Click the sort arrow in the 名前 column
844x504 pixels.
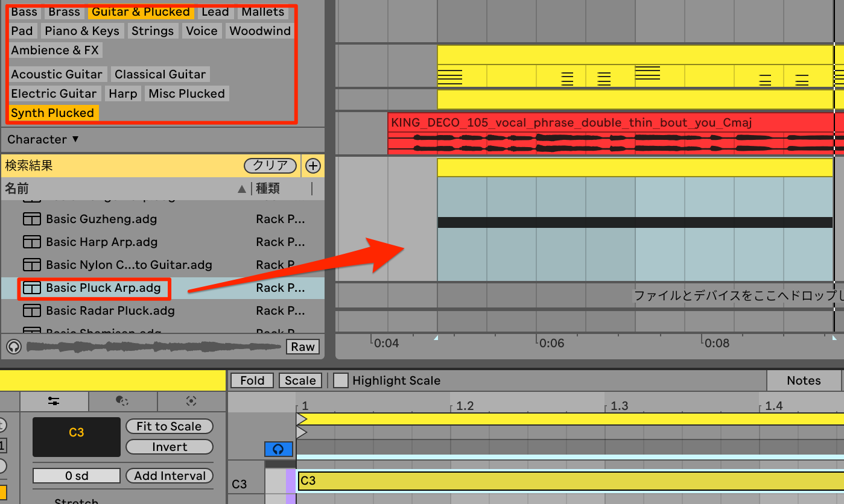pos(242,189)
